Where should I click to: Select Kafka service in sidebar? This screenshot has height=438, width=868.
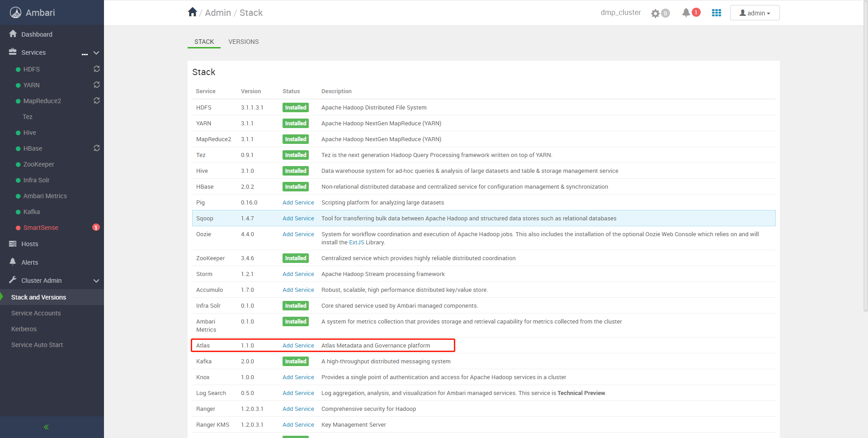pyautogui.click(x=32, y=212)
